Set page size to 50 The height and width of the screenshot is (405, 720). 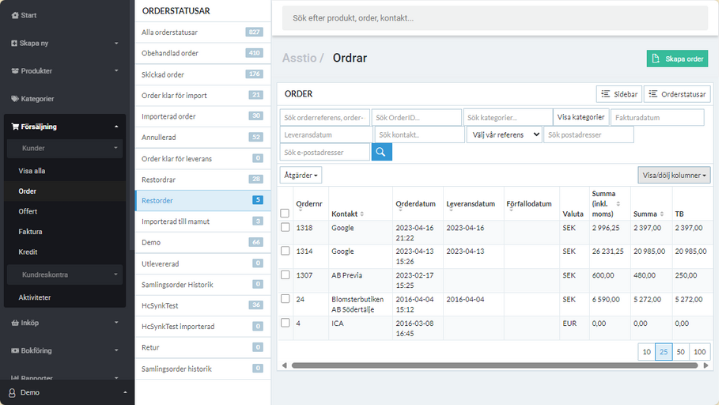(x=680, y=352)
